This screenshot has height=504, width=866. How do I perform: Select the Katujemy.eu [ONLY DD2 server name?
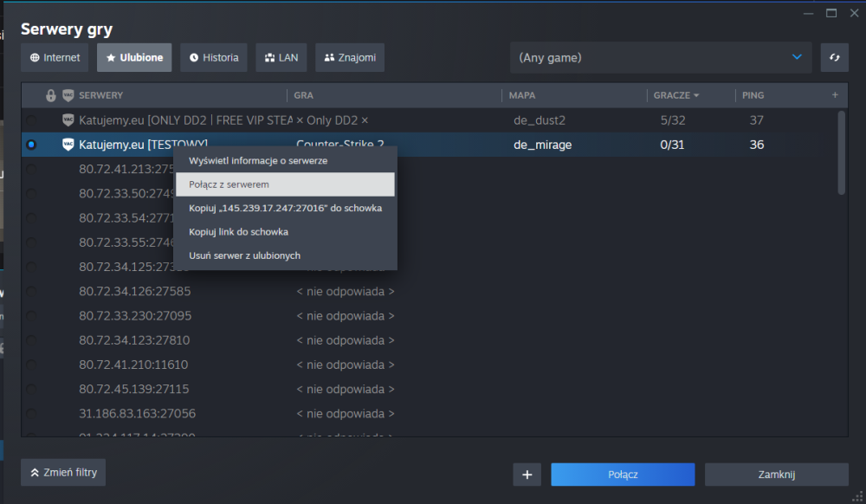(x=185, y=120)
